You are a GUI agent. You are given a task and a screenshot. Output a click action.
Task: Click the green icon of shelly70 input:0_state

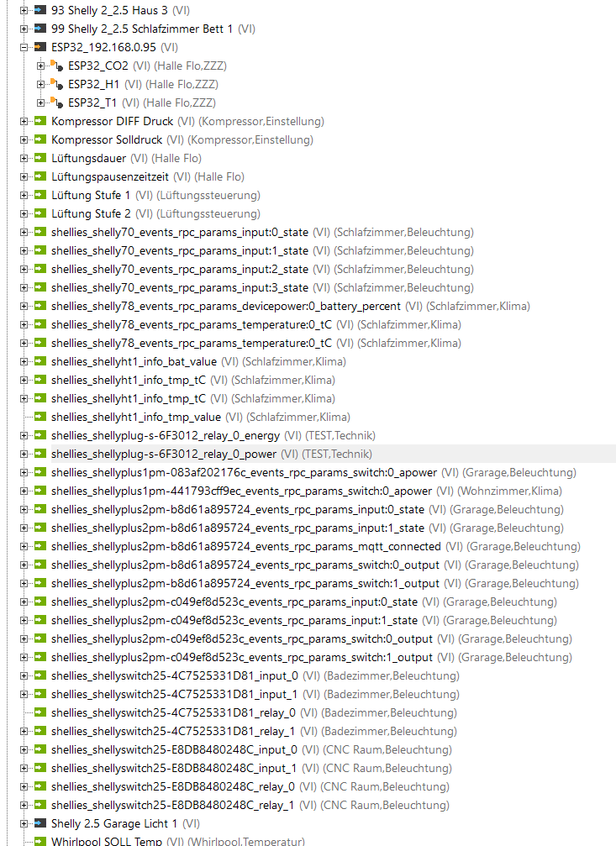tap(40, 232)
